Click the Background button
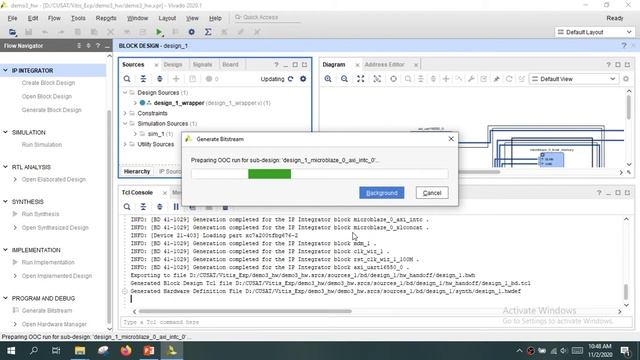 click(382, 193)
